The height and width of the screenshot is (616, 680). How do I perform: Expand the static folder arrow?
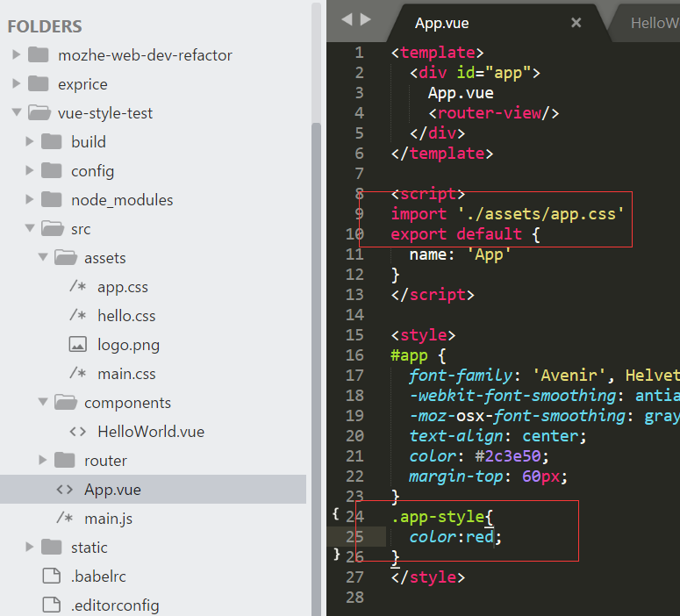30,547
